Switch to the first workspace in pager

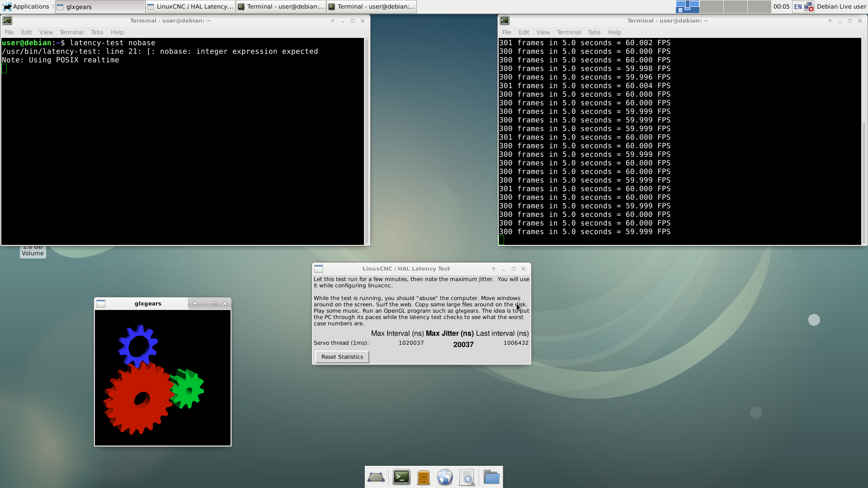687,6
